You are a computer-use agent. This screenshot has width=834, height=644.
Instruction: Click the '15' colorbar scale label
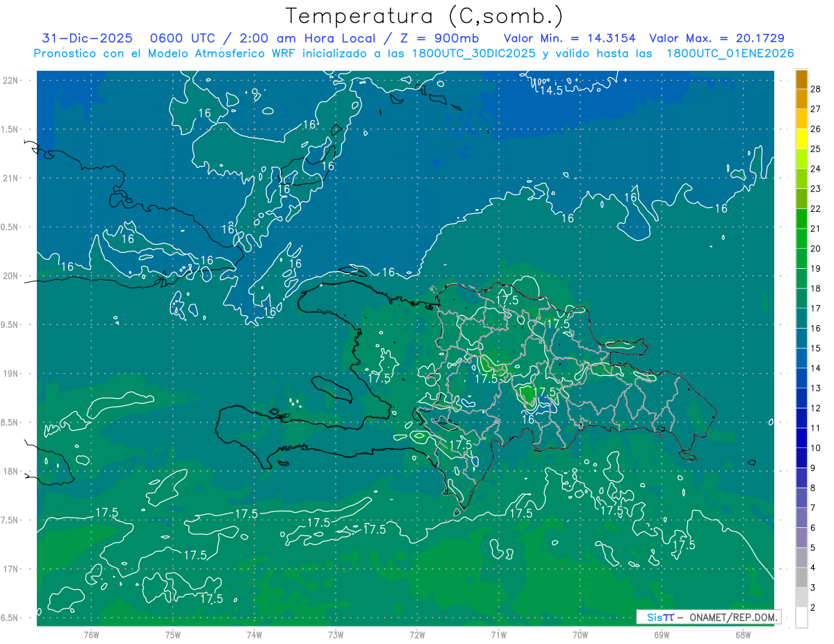816,348
